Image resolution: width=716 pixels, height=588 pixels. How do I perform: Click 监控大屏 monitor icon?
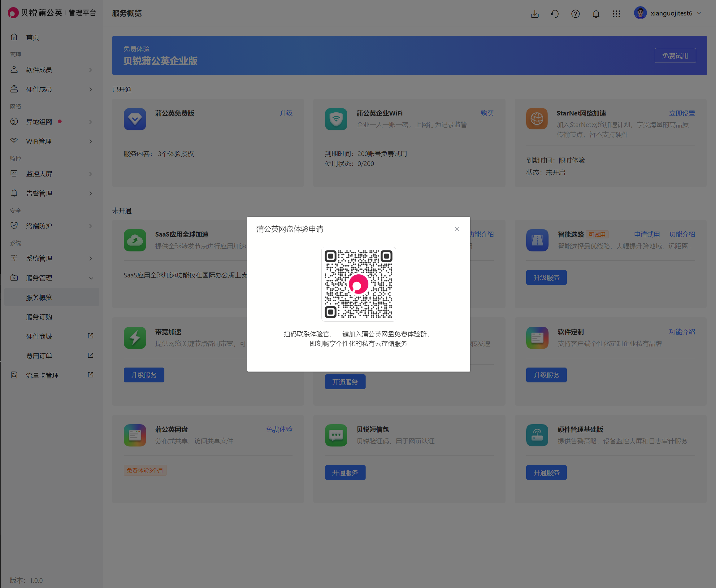coord(14,173)
